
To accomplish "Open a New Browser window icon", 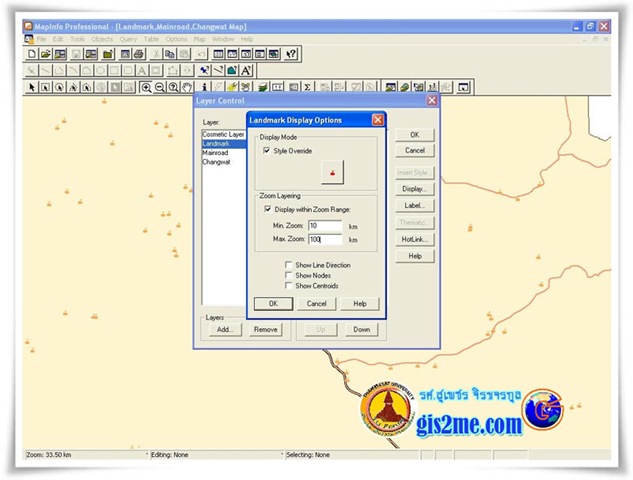I will [218, 54].
